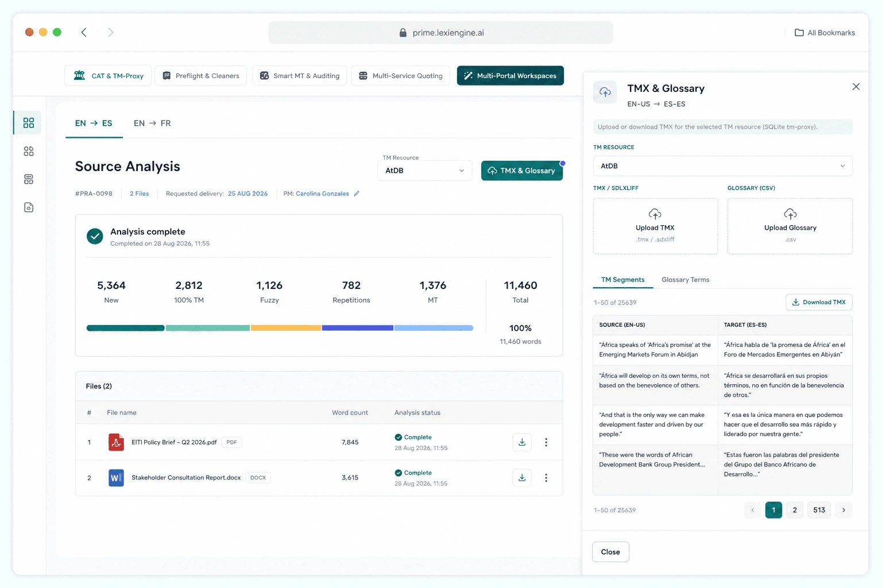Click the address bar lock icon
The height and width of the screenshot is (588, 882).
tap(403, 33)
